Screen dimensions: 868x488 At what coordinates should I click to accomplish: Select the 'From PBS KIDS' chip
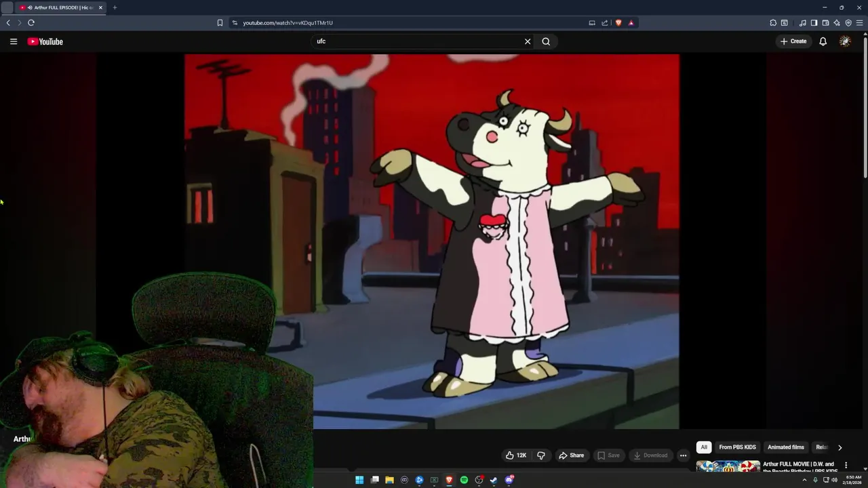tap(737, 447)
